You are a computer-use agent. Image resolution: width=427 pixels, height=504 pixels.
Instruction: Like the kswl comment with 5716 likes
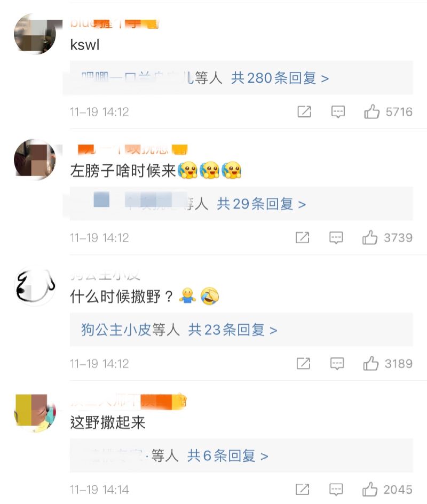371,111
